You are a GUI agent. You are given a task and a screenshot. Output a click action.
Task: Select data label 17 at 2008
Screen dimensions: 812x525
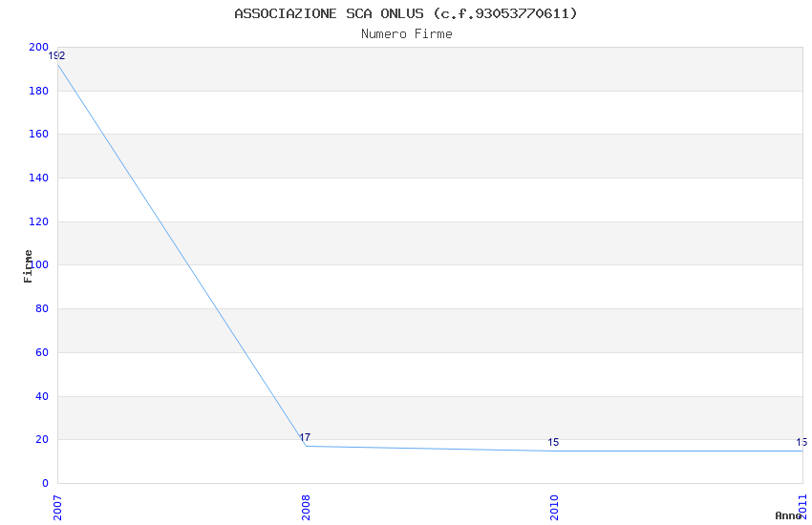point(305,437)
